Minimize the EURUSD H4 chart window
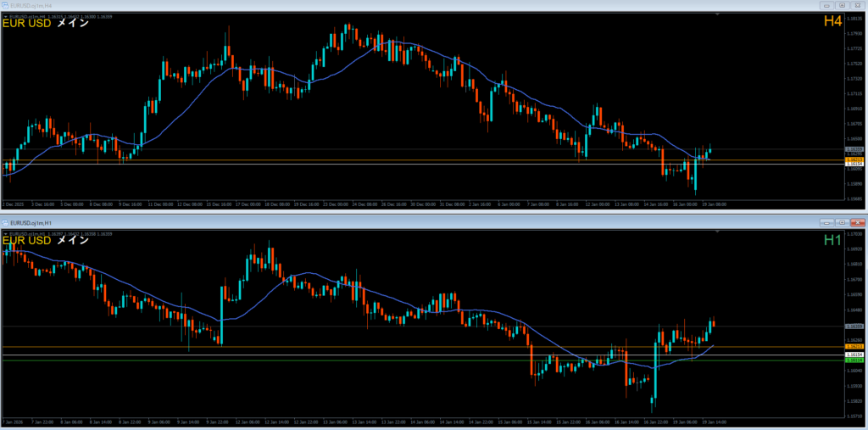The height and width of the screenshot is (430, 868). coord(826,4)
